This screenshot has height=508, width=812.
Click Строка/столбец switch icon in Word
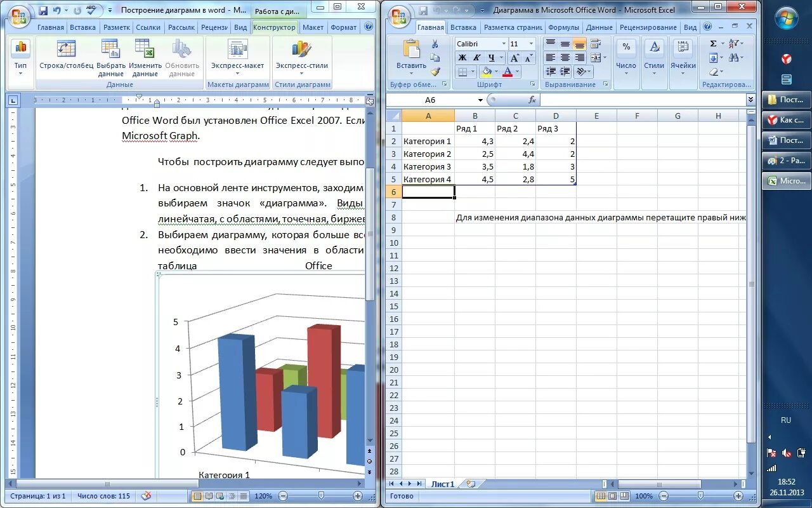click(66, 50)
